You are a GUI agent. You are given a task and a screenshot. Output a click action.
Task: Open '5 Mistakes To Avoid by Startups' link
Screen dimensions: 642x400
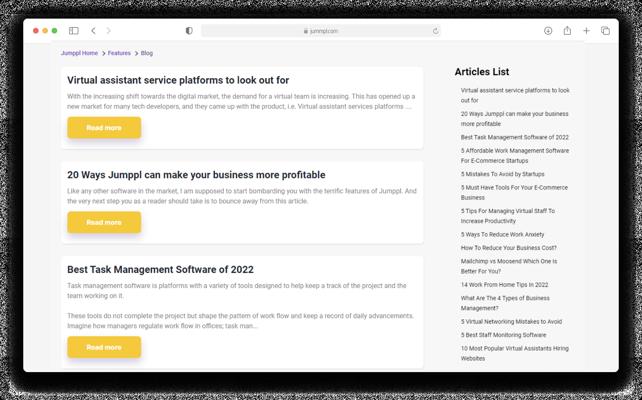(x=502, y=174)
